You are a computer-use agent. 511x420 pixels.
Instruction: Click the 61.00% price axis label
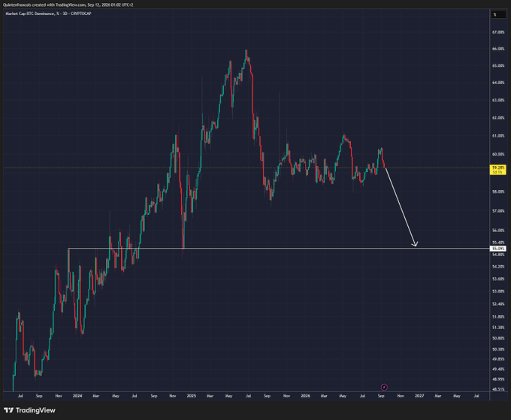498,136
